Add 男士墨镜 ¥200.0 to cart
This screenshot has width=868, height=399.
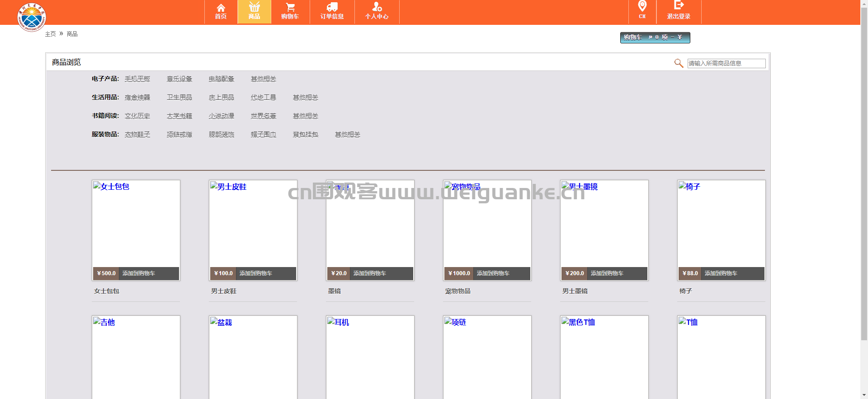click(607, 273)
